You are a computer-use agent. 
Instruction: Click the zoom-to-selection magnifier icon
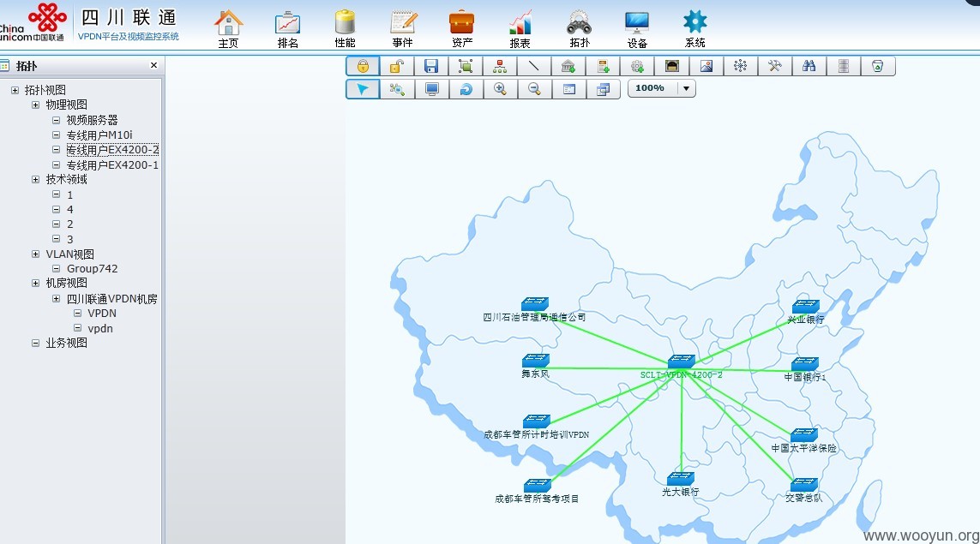pos(397,89)
